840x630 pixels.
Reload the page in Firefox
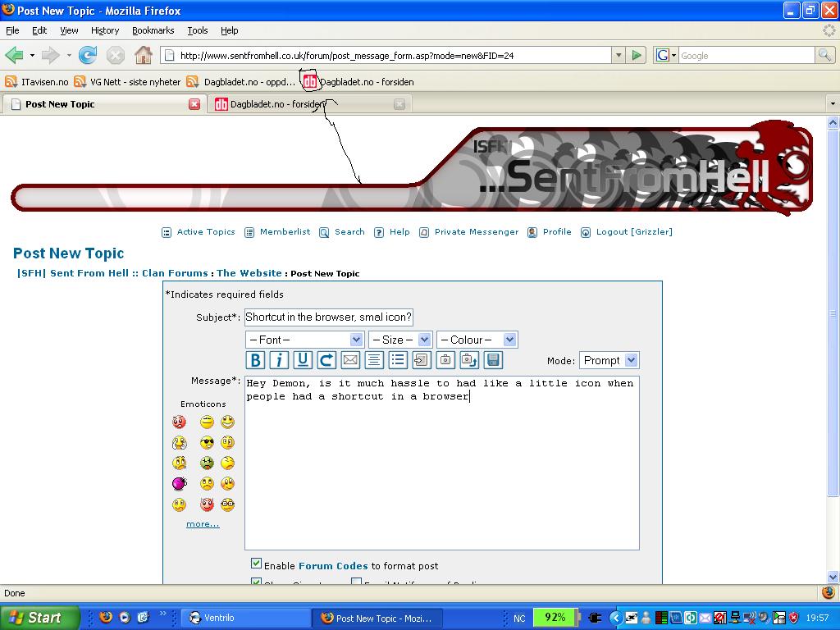pyautogui.click(x=88, y=56)
